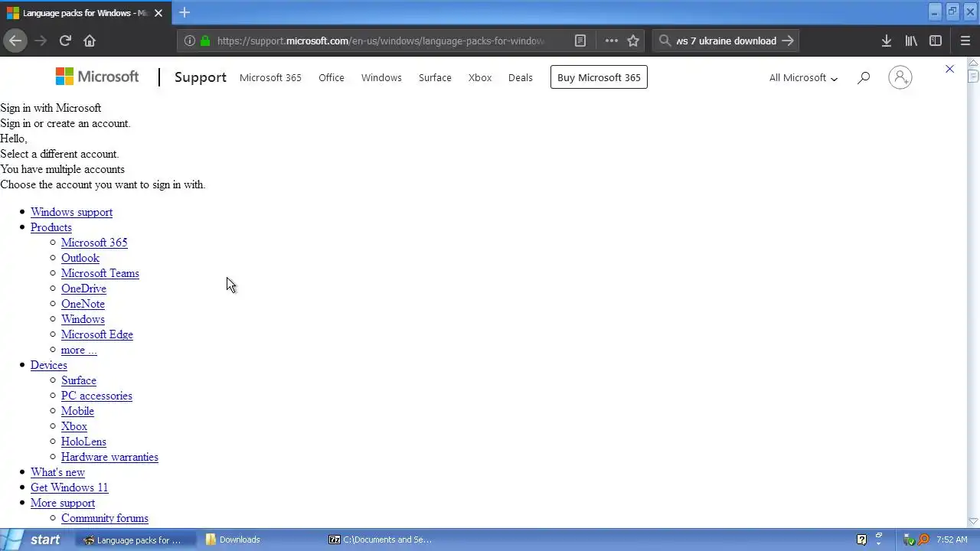Open the What's new link

point(57,472)
